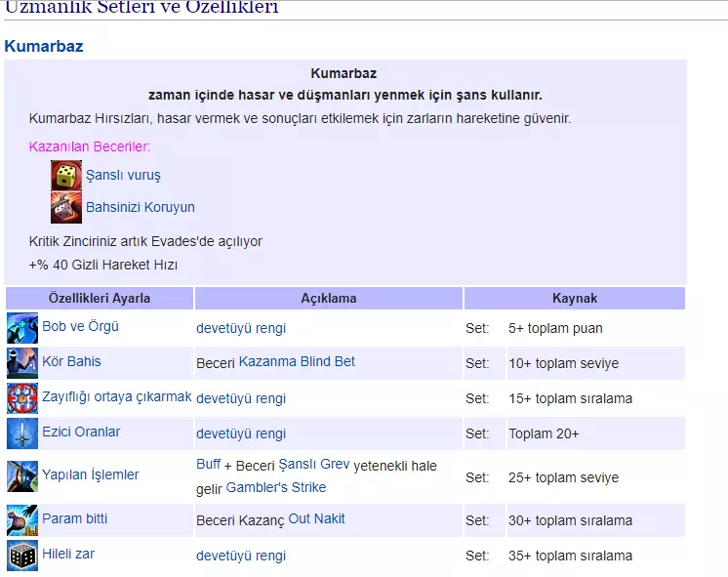Click the Kaynak column header
Screen dimensions: 728x577
pos(575,298)
